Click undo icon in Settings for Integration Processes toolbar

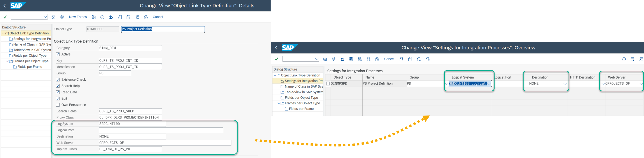342,59
